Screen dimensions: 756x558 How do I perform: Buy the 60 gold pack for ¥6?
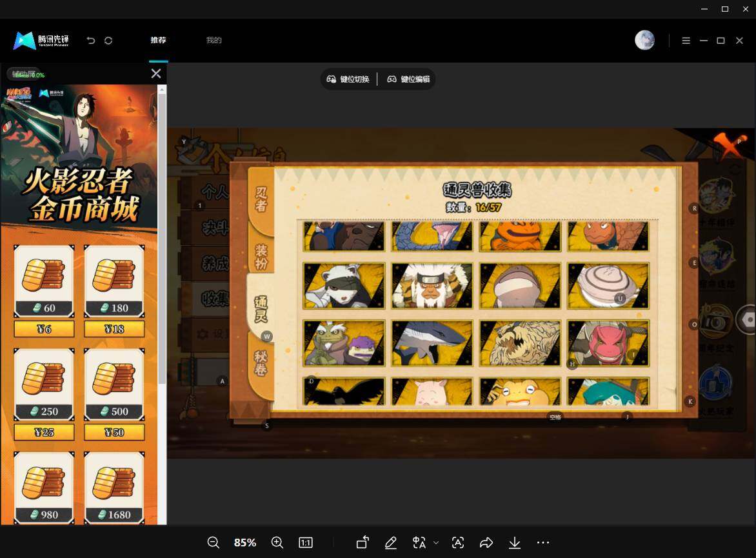click(44, 329)
